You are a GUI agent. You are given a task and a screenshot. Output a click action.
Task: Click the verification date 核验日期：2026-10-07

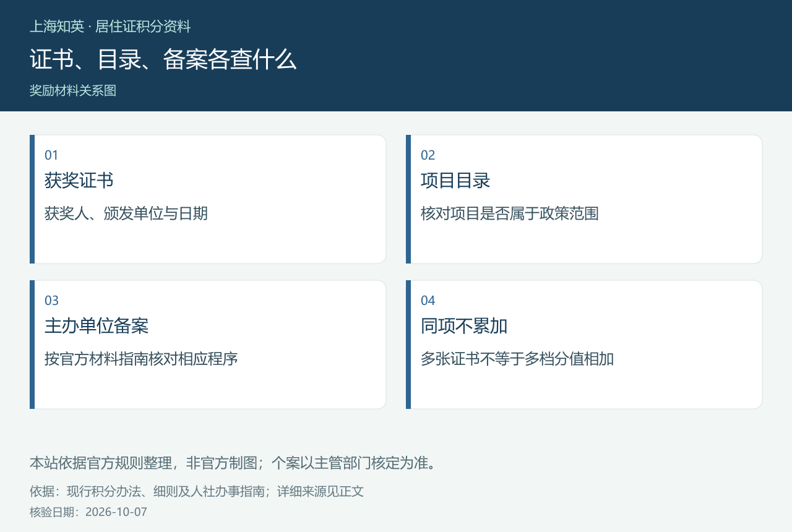click(88, 512)
